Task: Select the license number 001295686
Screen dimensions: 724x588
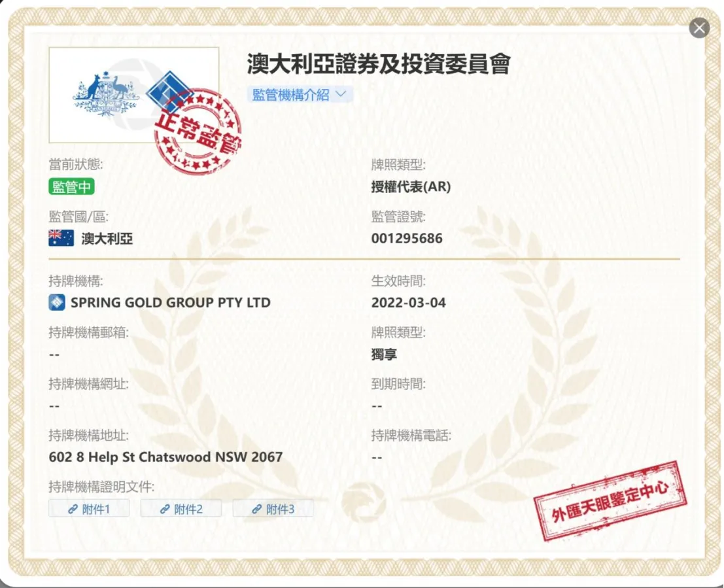Action: (407, 238)
